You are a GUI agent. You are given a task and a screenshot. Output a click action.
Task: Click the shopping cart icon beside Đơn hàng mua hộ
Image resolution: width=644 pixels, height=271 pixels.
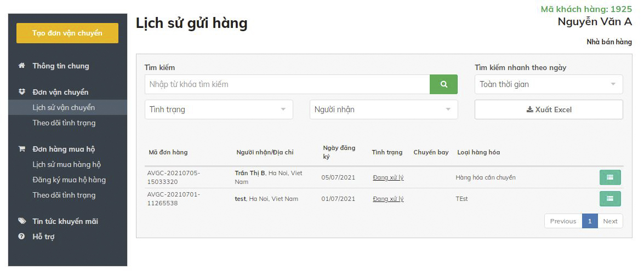coord(22,149)
